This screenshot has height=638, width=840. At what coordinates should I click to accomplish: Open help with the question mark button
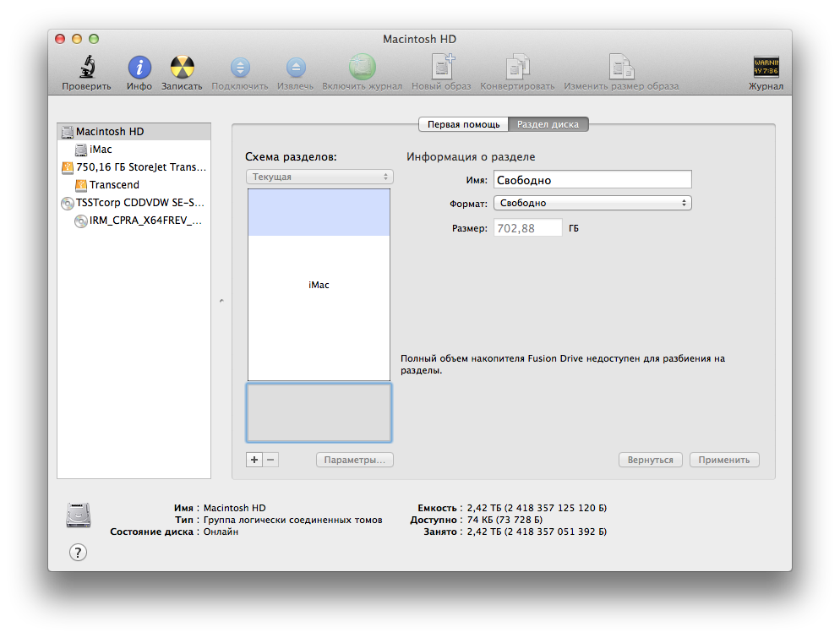[79, 553]
